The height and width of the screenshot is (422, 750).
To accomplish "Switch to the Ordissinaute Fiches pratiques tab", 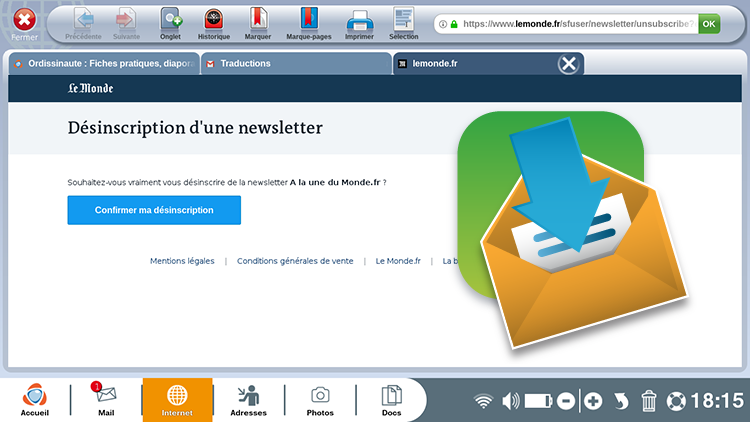I will (x=104, y=64).
